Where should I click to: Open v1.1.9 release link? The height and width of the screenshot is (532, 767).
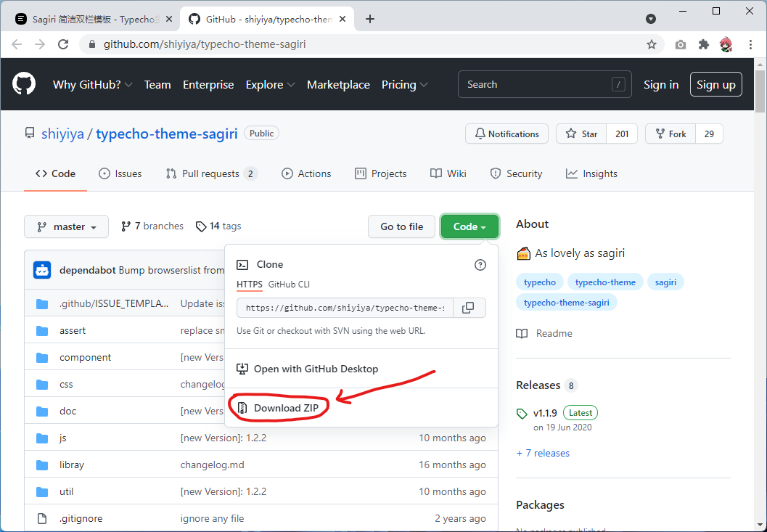pyautogui.click(x=545, y=413)
